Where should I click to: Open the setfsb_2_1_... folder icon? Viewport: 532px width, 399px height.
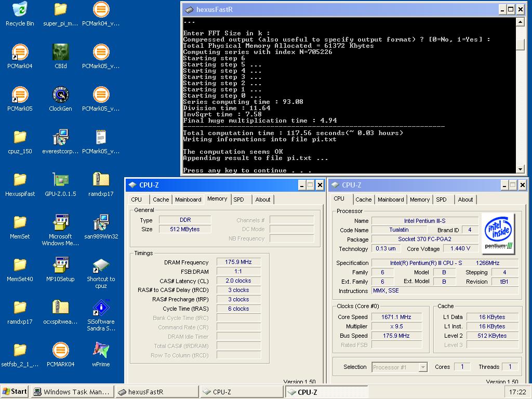(x=20, y=350)
